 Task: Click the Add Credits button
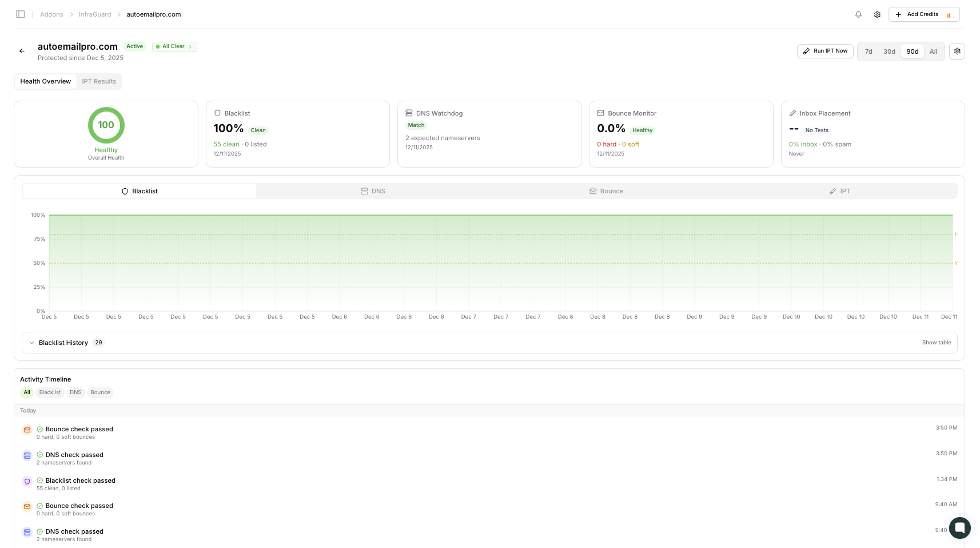point(924,14)
